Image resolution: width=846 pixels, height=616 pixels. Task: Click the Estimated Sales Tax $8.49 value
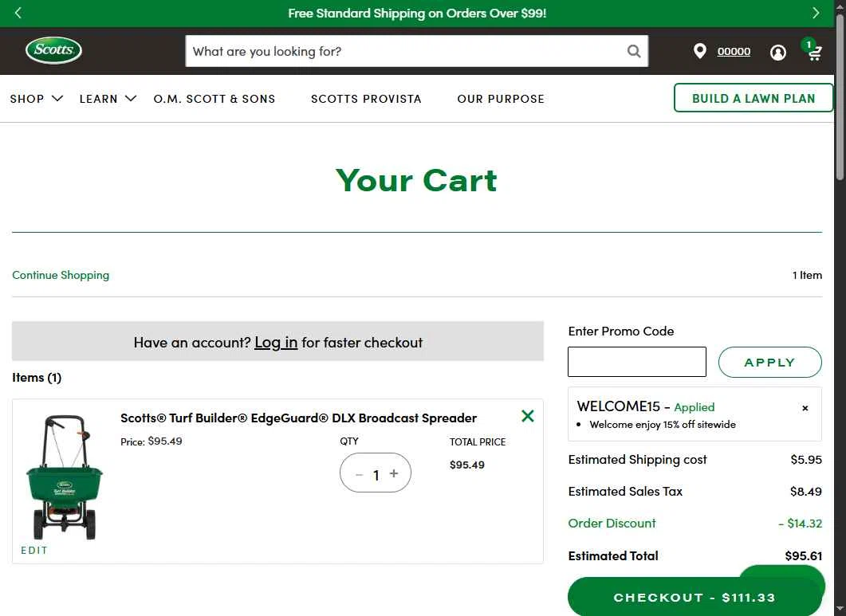(x=805, y=492)
